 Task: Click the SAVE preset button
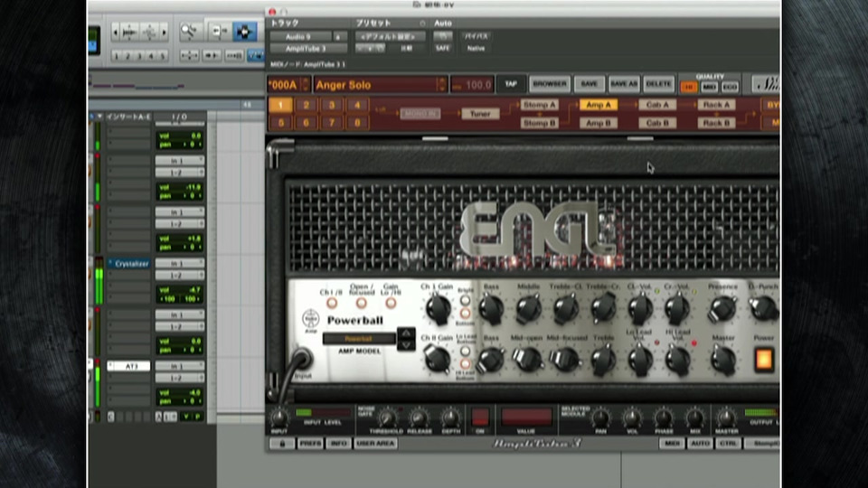(589, 84)
